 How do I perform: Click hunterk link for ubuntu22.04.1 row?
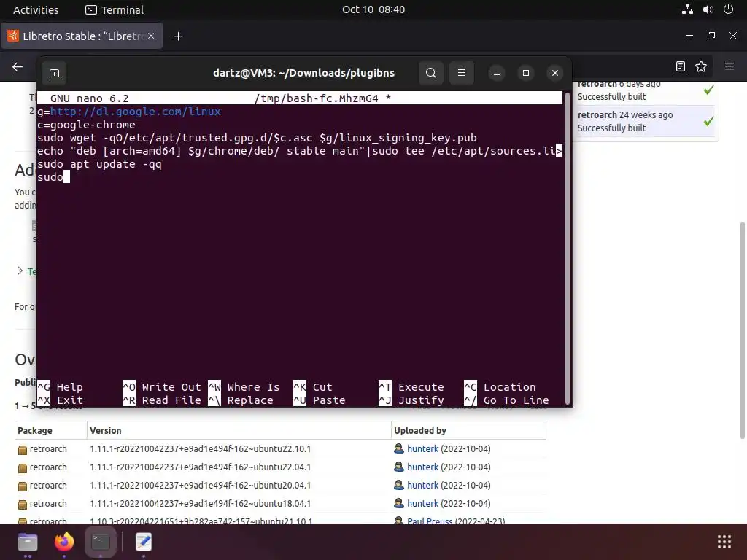coord(422,467)
